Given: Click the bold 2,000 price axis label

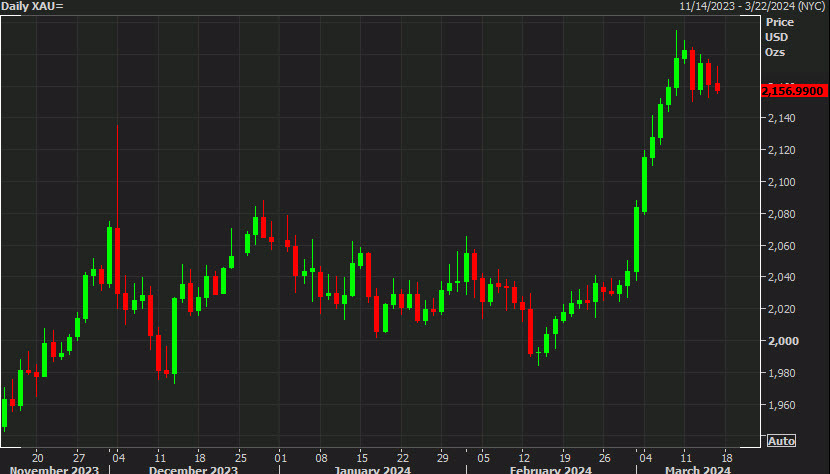Looking at the screenshot, I should (783, 341).
